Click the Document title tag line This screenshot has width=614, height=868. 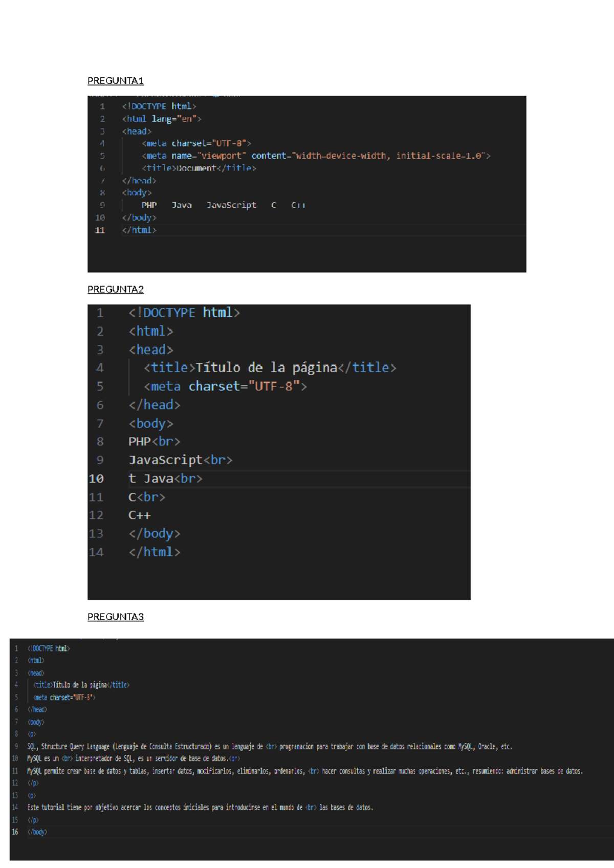coord(199,168)
